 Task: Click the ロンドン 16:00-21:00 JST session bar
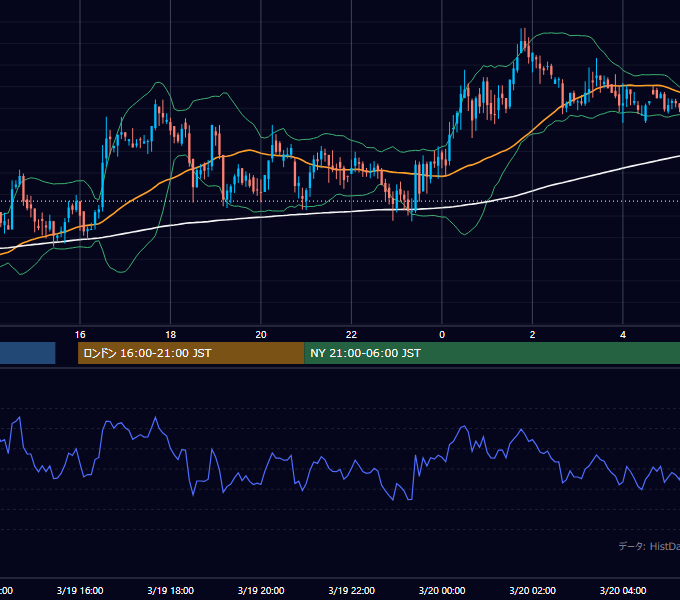coord(191,353)
